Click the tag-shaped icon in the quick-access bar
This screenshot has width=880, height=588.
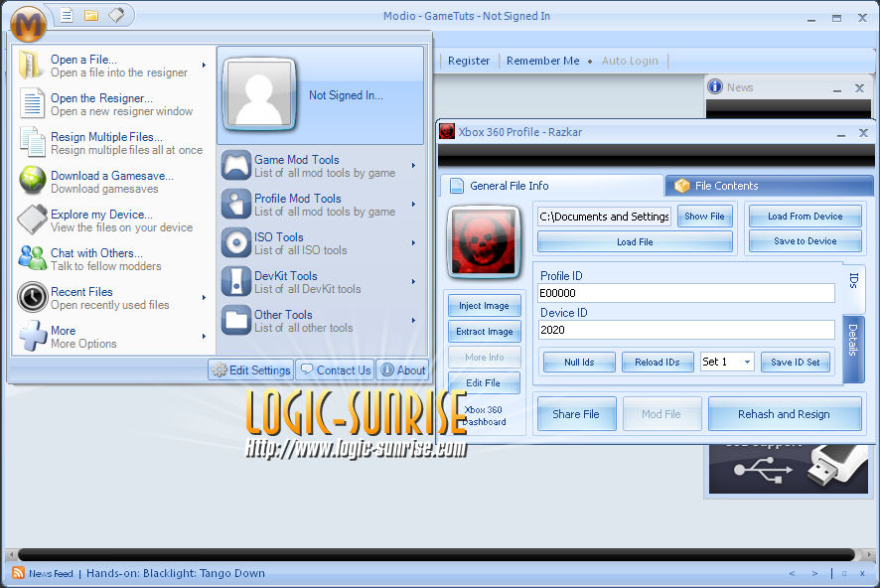[x=116, y=15]
